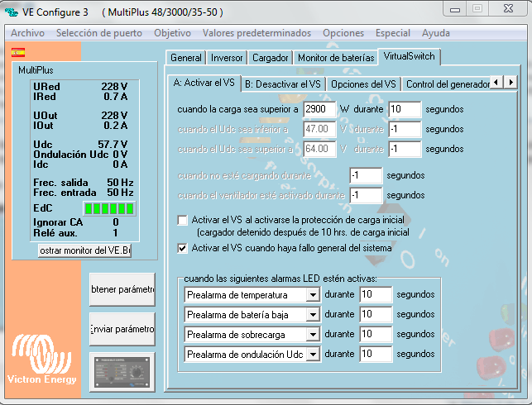This screenshot has height=405, width=532.
Task: Click the Relé aux. value
Action: pos(115,233)
